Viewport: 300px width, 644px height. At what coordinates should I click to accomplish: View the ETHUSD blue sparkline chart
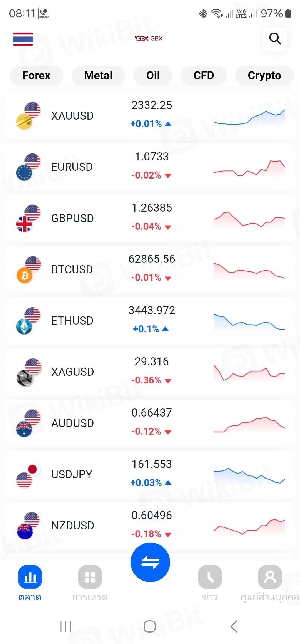249,321
